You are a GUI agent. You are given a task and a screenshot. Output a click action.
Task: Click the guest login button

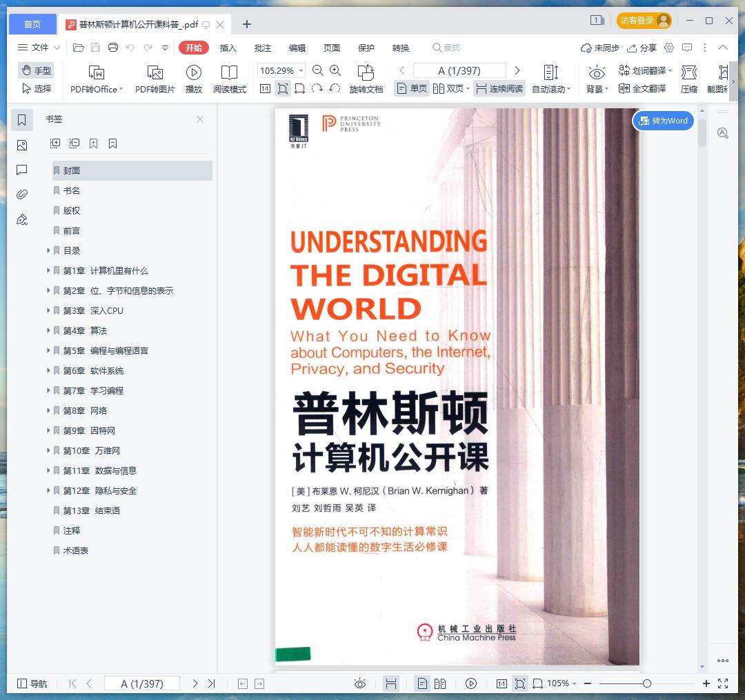tap(644, 21)
